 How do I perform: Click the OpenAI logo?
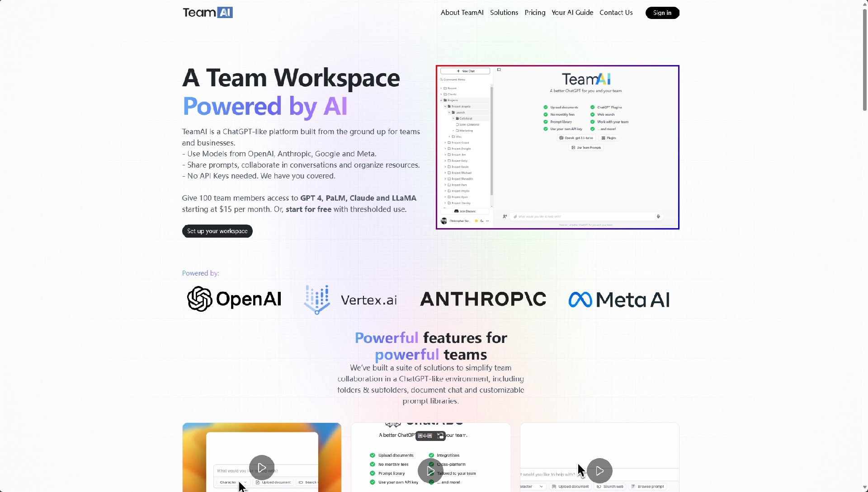pyautogui.click(x=234, y=299)
